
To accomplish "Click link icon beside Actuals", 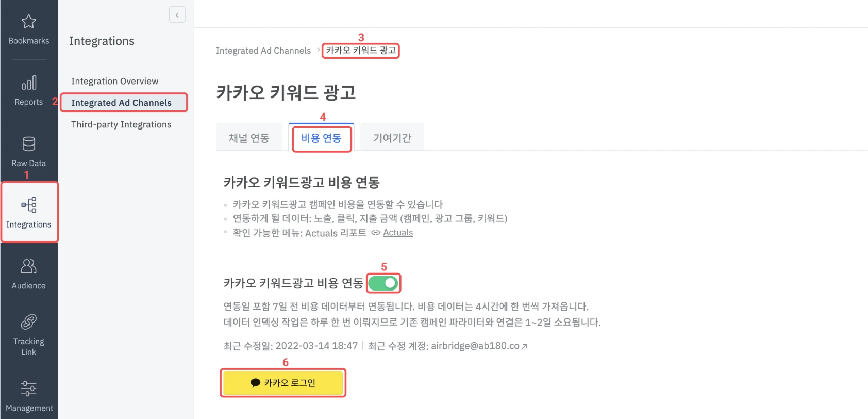I will pyautogui.click(x=376, y=233).
